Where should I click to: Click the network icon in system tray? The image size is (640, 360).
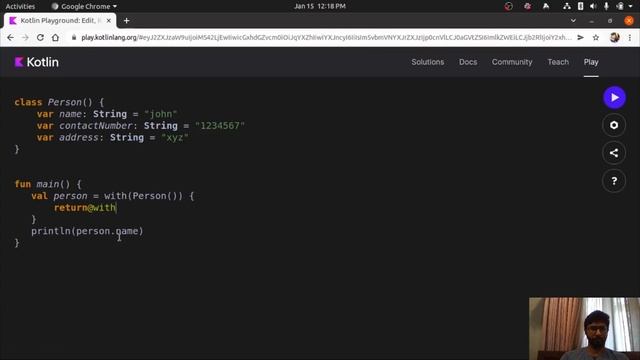pyautogui.click(x=567, y=6)
